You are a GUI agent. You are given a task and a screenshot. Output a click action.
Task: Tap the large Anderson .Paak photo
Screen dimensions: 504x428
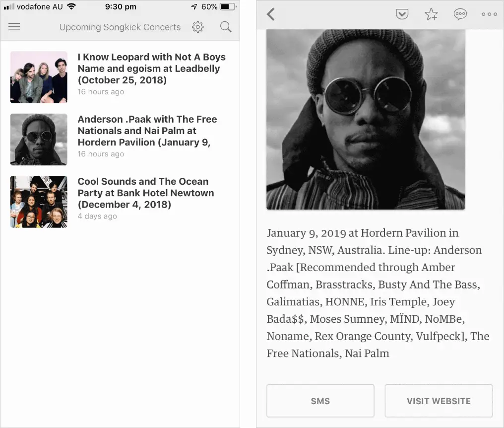coord(366,120)
